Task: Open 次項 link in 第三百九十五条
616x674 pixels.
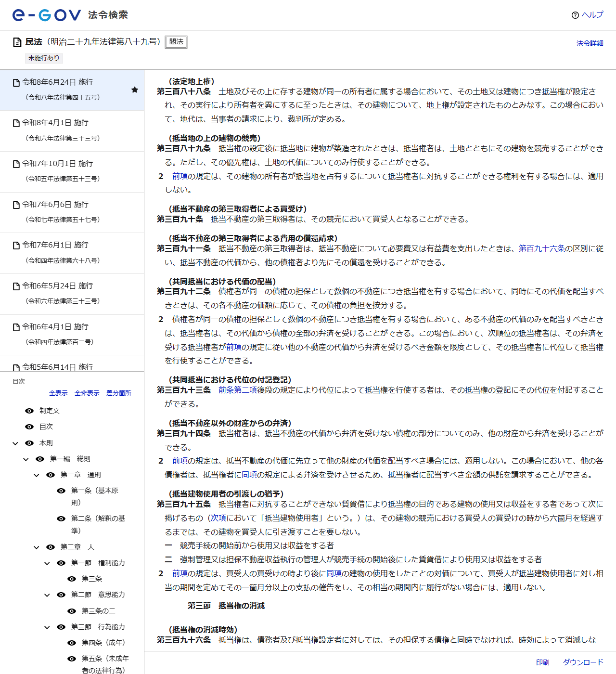Action: tap(218, 518)
